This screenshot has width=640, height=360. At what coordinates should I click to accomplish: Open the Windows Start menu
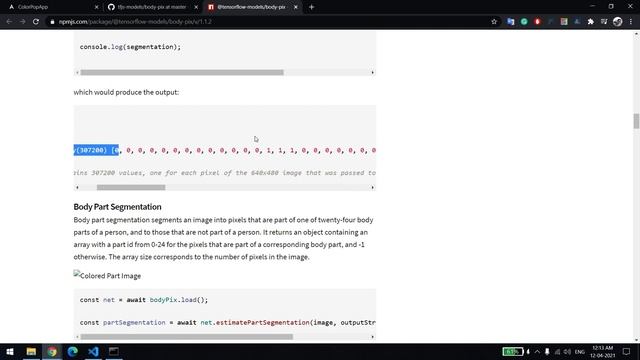[10, 351]
